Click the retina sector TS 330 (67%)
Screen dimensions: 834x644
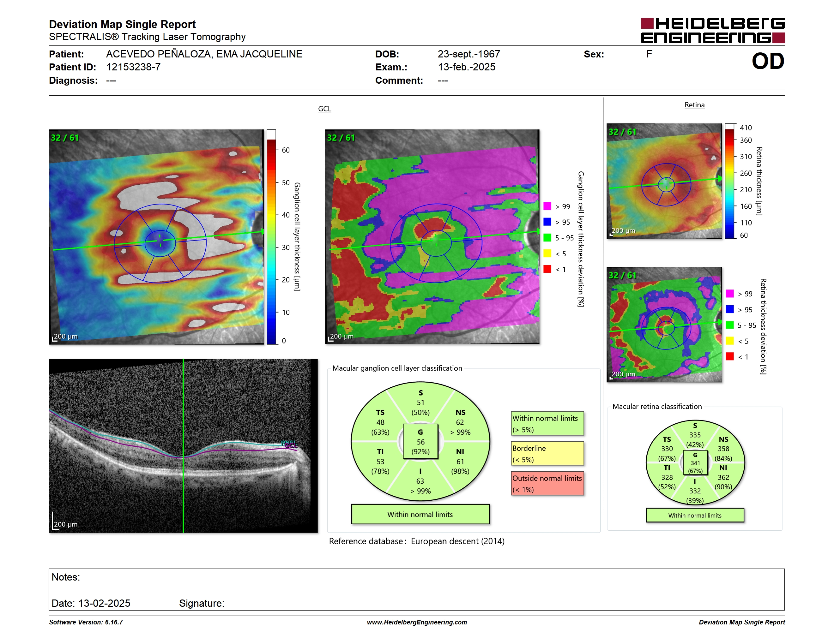(667, 449)
